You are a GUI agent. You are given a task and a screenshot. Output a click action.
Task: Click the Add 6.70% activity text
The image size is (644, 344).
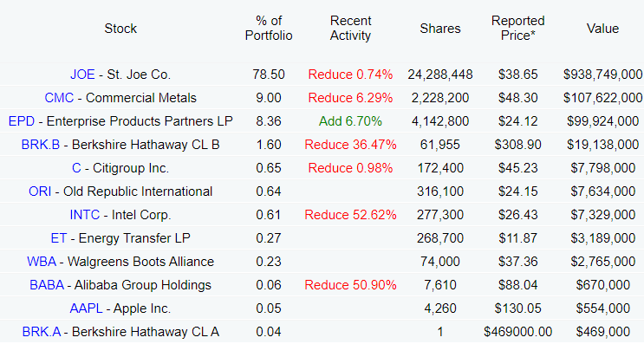click(350, 121)
